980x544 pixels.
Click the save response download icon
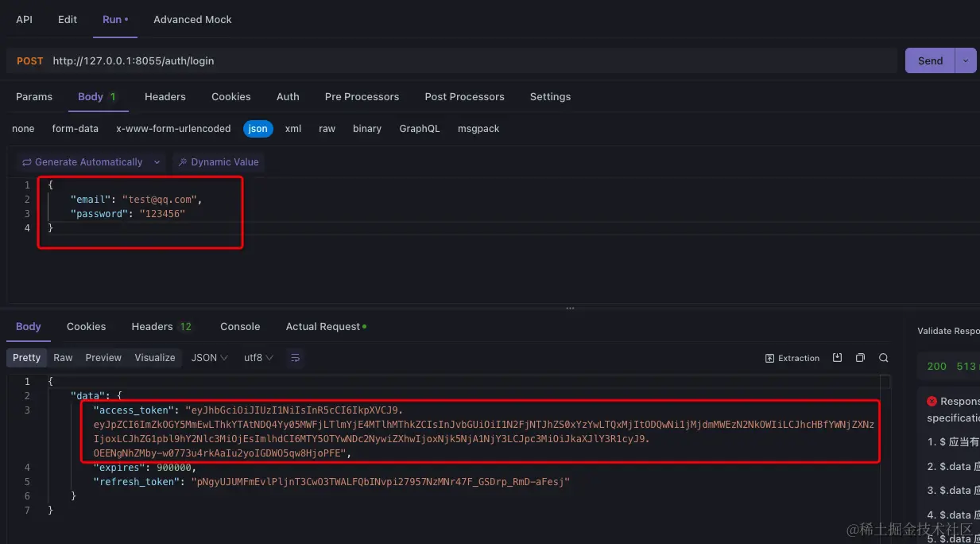pos(837,357)
